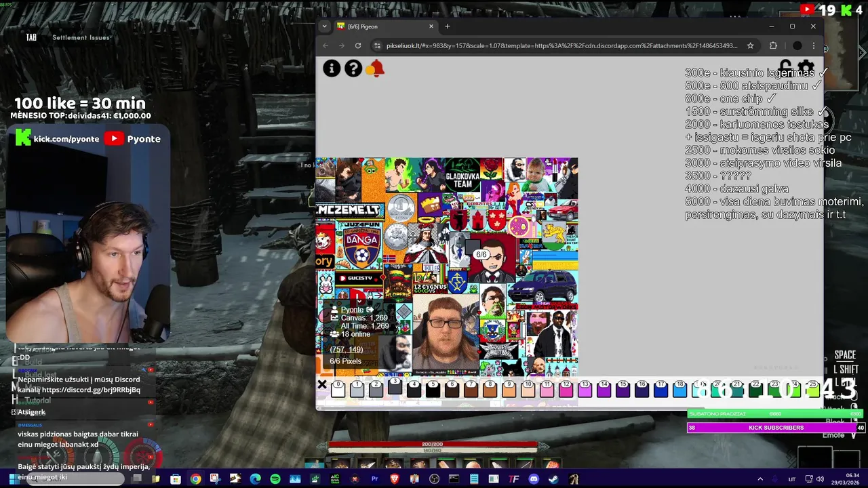Image resolution: width=868 pixels, height=488 pixels.
Task: Open the site information icon in the address bar
Action: pos(377,45)
